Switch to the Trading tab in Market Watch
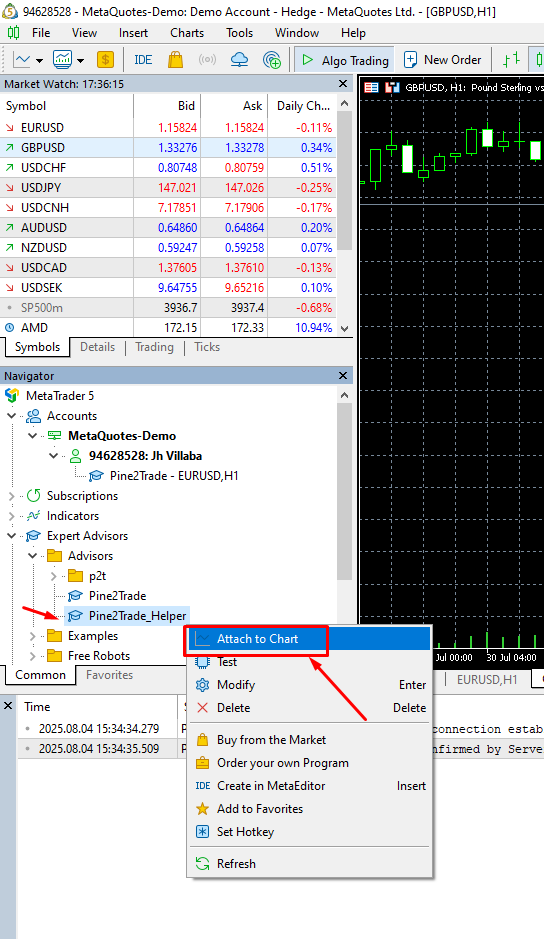Viewport: 544px width, 939px height. pos(154,347)
